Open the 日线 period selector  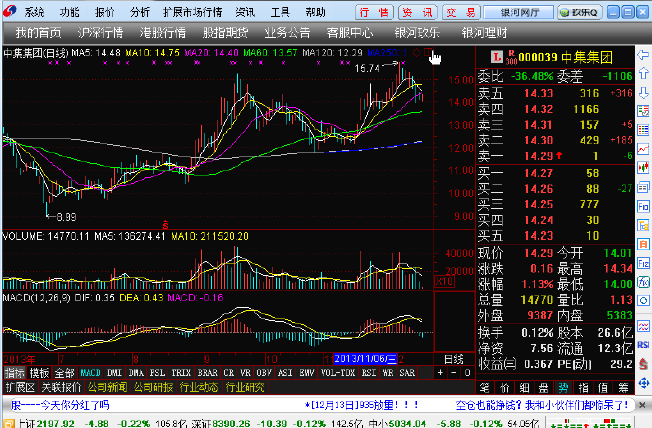pyautogui.click(x=454, y=359)
